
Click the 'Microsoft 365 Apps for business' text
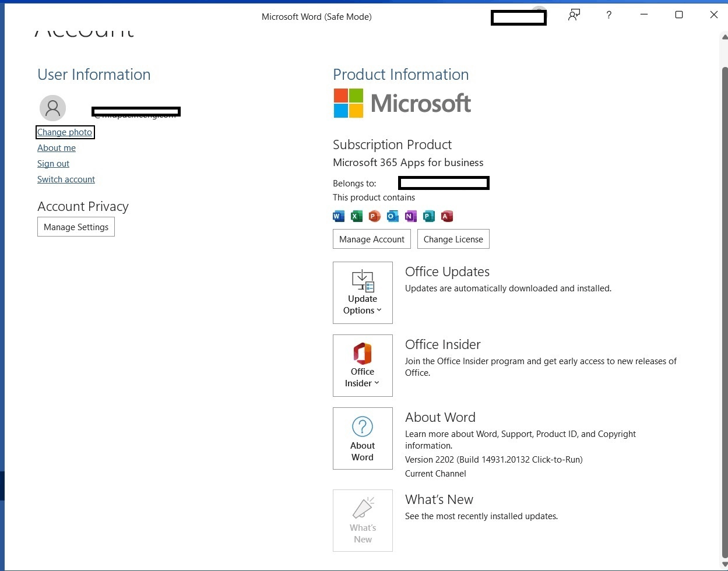point(408,163)
